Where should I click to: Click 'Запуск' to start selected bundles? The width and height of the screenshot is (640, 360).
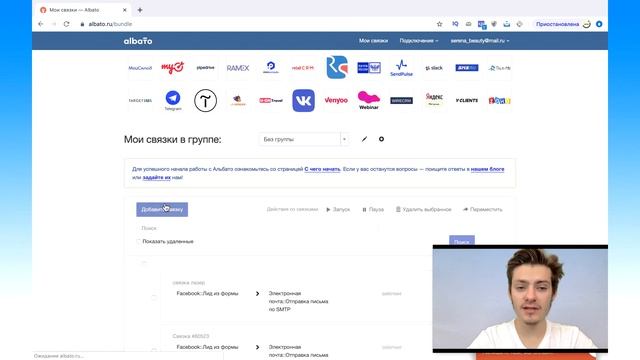coord(338,209)
